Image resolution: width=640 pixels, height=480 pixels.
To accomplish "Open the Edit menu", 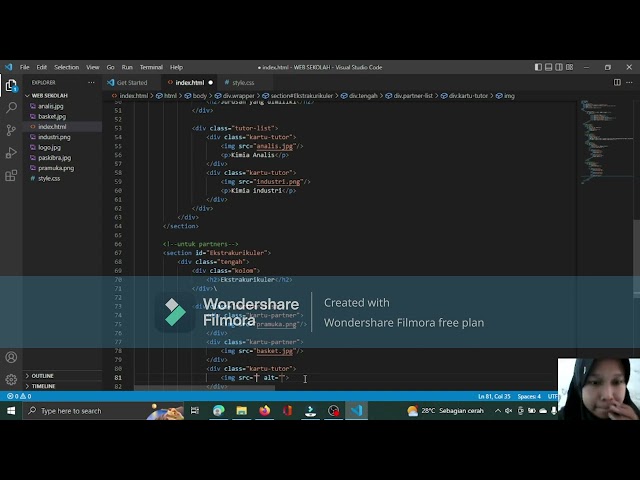I will pos(42,67).
